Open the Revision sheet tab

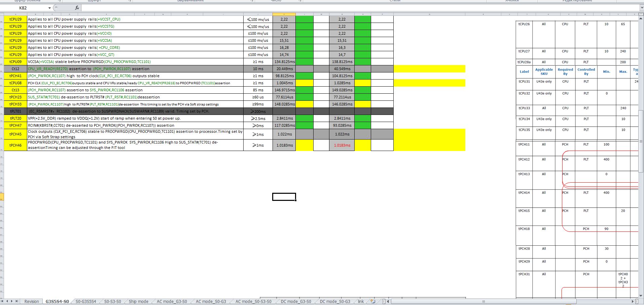(x=32, y=301)
